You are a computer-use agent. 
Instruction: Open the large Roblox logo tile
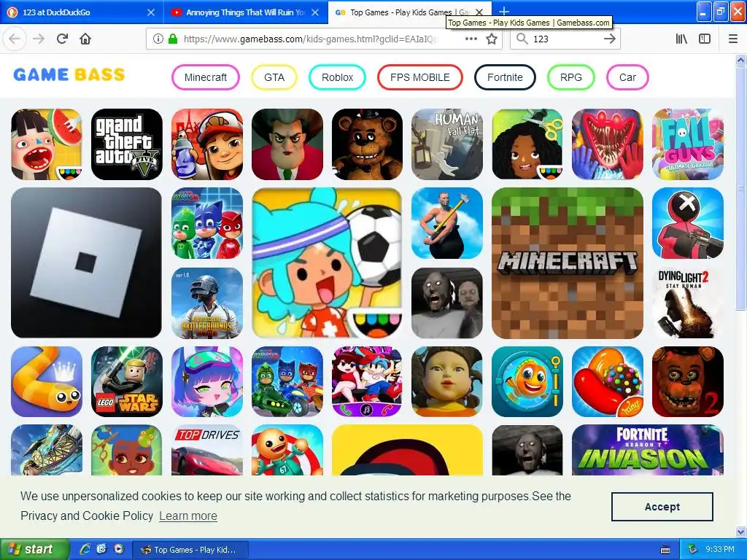(x=86, y=262)
